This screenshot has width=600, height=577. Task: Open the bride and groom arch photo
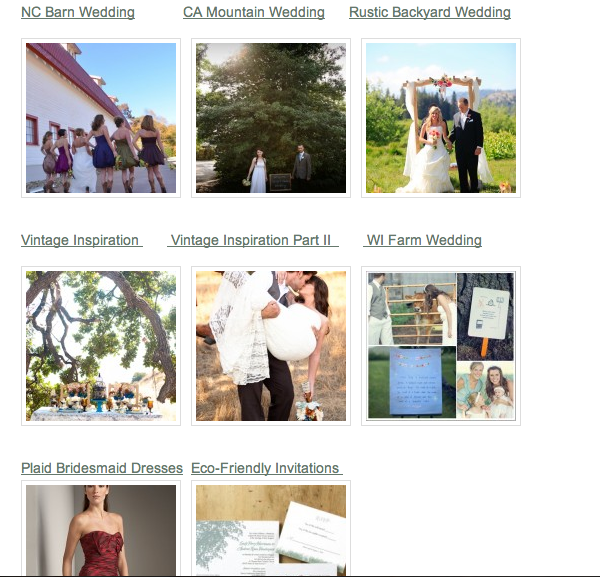point(441,118)
